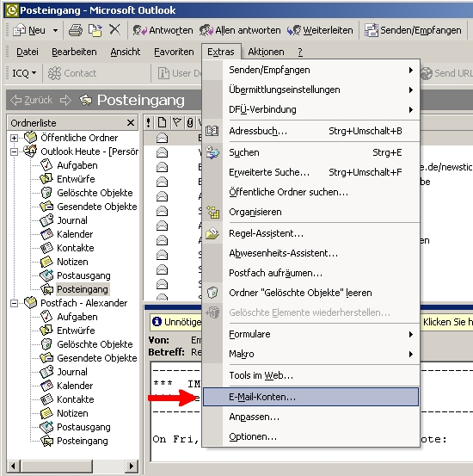Screen dimensions: 473x476
Task: Click the ICQ Contact button
Action: pyautogui.click(x=72, y=73)
